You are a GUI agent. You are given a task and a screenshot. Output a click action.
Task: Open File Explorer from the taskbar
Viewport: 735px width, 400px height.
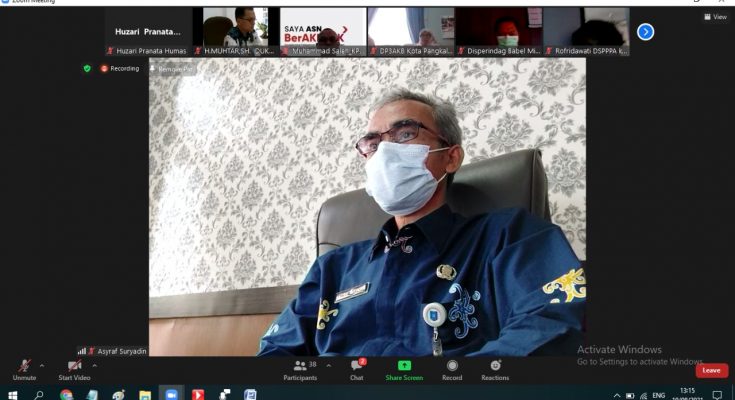(145, 395)
